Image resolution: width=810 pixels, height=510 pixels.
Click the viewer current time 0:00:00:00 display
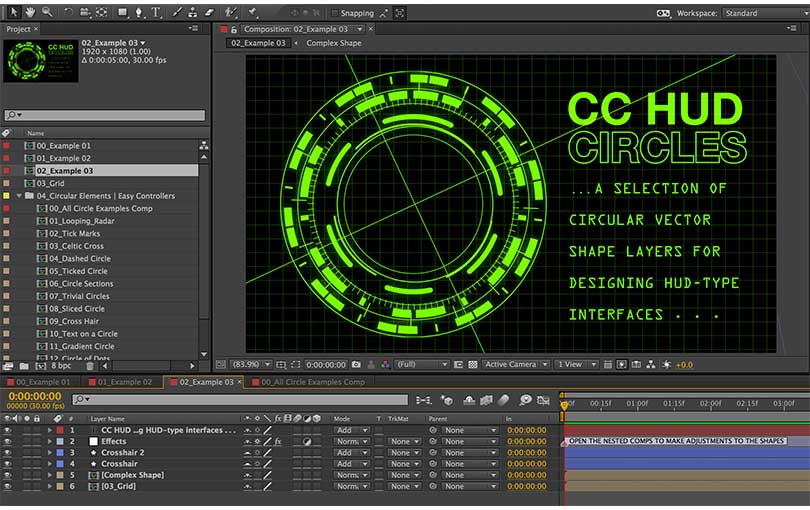(326, 364)
